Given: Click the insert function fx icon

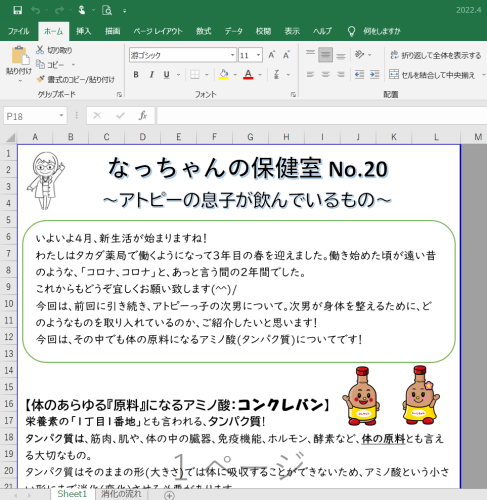Looking at the screenshot, I should click(x=143, y=116).
